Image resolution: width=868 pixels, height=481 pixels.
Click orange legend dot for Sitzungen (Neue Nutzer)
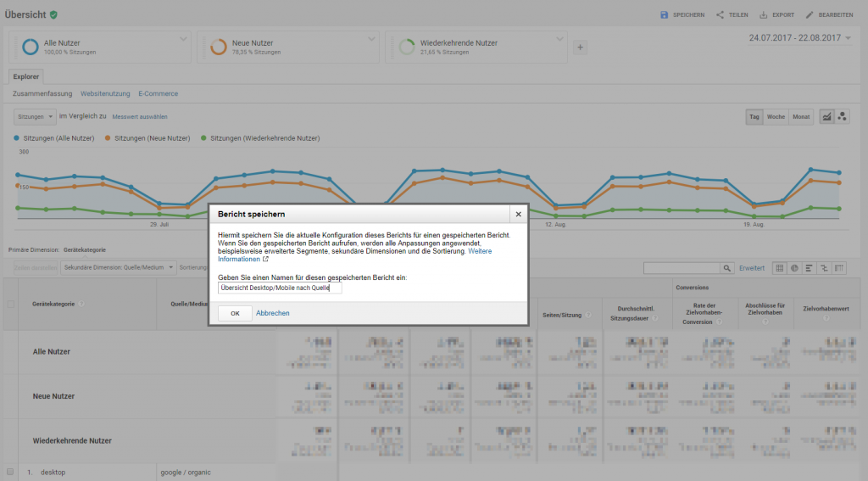click(x=108, y=138)
